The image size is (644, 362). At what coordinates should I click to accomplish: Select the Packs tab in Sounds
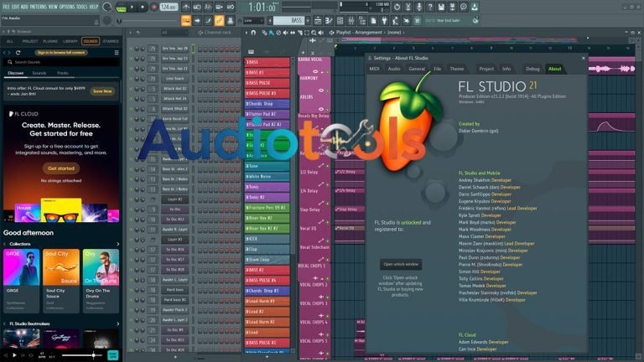point(62,73)
